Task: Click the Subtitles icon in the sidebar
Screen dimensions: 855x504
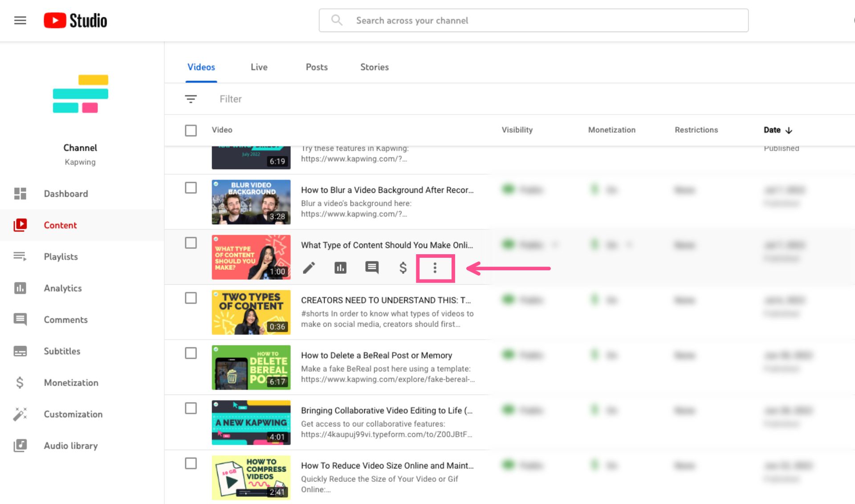Action: pos(20,351)
